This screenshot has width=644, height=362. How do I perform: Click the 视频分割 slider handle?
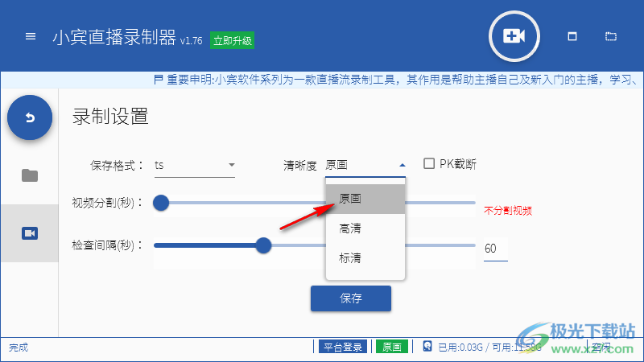tap(161, 203)
